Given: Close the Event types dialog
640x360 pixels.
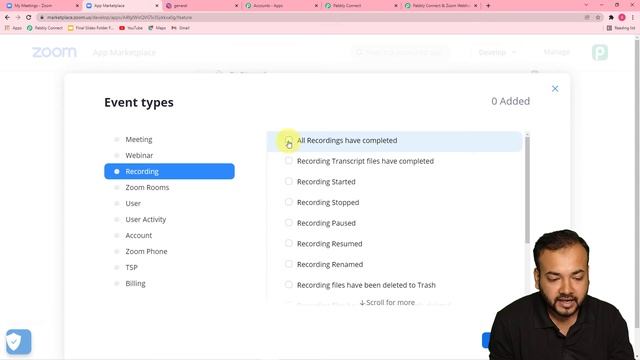Looking at the screenshot, I should tap(555, 89).
